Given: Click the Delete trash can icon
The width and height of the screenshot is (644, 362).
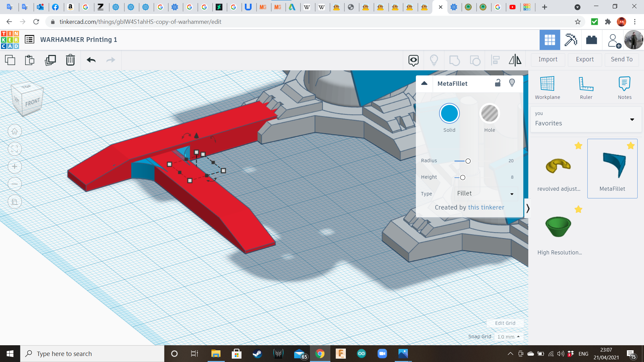Looking at the screenshot, I should tap(70, 60).
